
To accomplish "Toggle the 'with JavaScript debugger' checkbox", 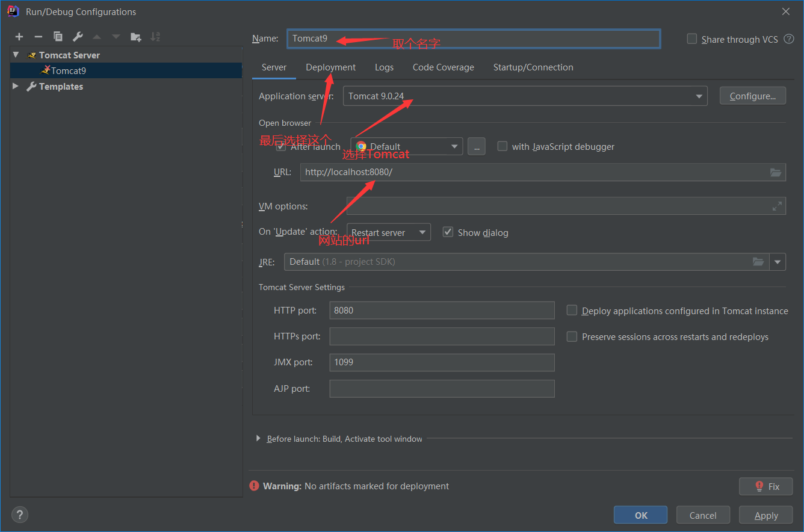I will click(502, 146).
